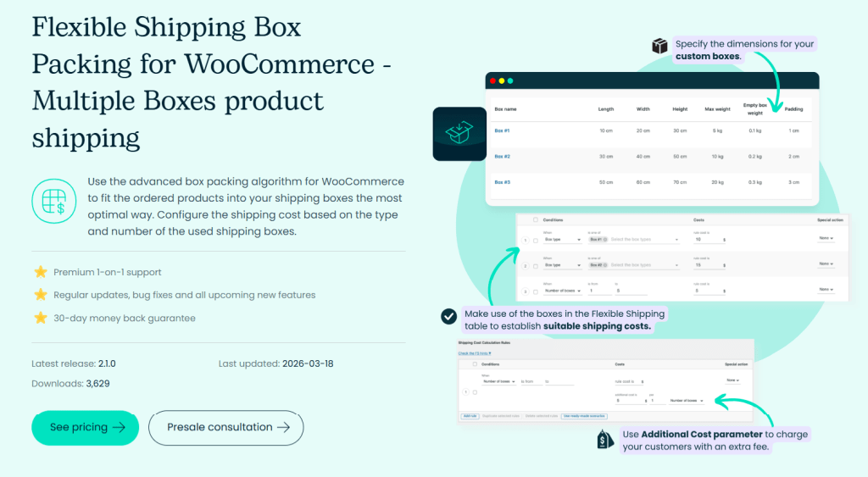Click the per field showing 1
Image resolution: width=868 pixels, height=477 pixels.
pos(658,401)
